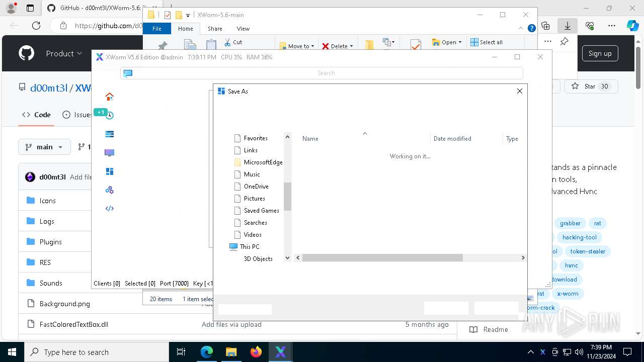Open the Sounds folder on GitHub

click(x=51, y=283)
